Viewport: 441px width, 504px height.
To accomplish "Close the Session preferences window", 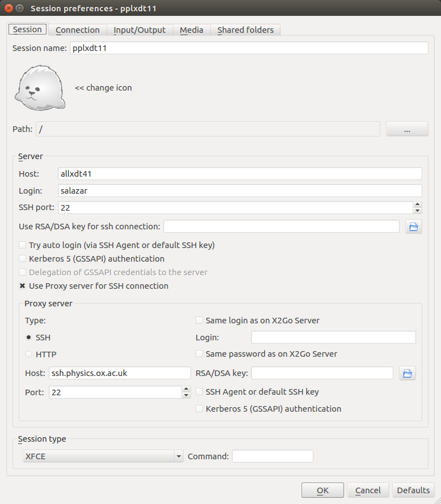I will (x=9, y=8).
